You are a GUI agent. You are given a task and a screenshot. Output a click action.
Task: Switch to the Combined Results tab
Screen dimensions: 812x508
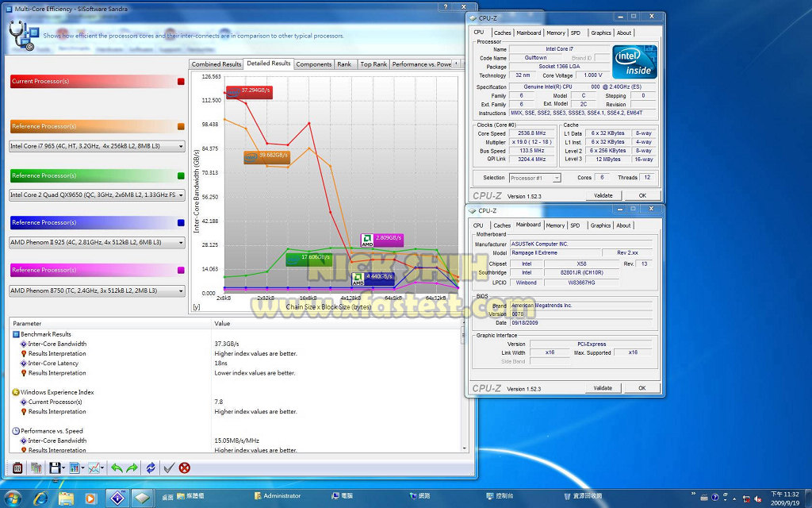click(216, 64)
